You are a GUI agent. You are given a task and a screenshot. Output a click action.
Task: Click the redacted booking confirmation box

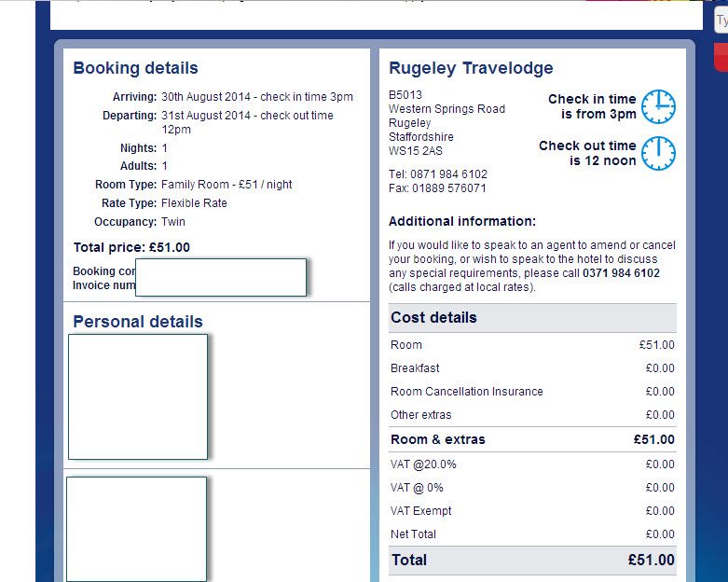[x=221, y=277]
